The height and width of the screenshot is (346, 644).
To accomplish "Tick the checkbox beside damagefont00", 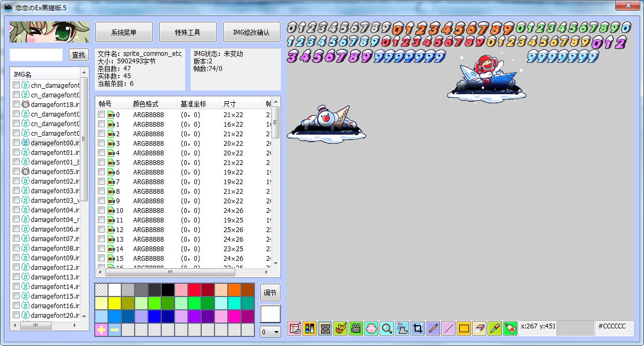I will pyautogui.click(x=16, y=143).
